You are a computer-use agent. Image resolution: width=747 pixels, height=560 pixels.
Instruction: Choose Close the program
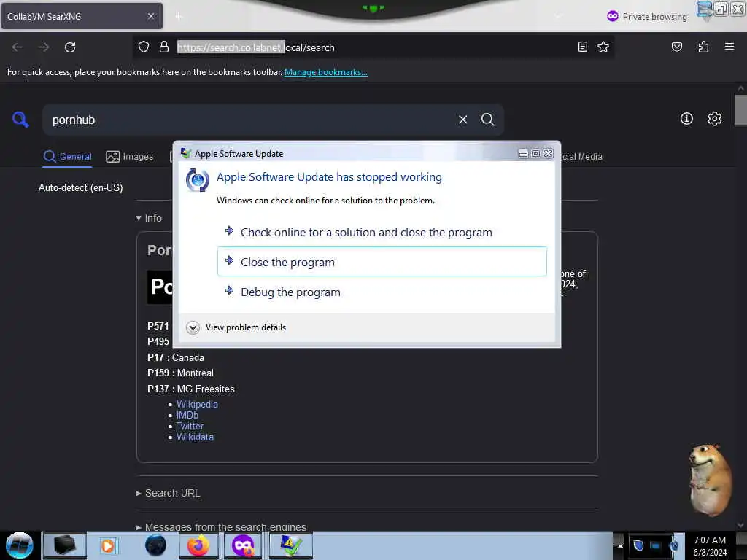382,262
